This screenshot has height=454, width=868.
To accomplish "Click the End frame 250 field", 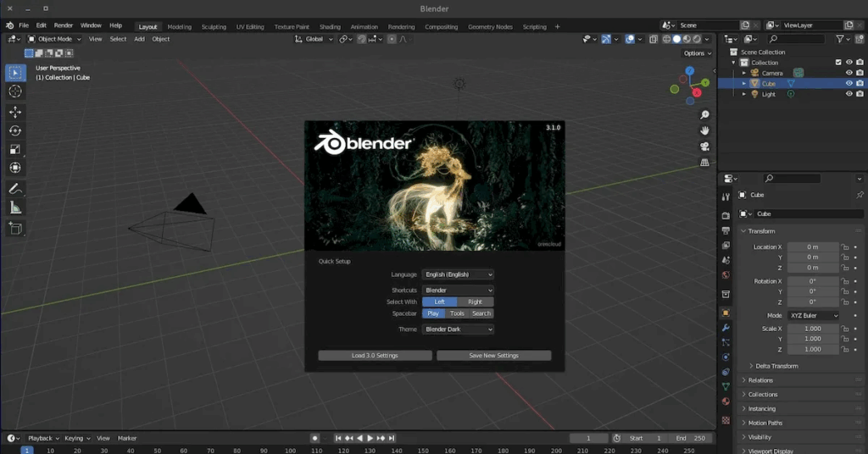I will [690, 438].
